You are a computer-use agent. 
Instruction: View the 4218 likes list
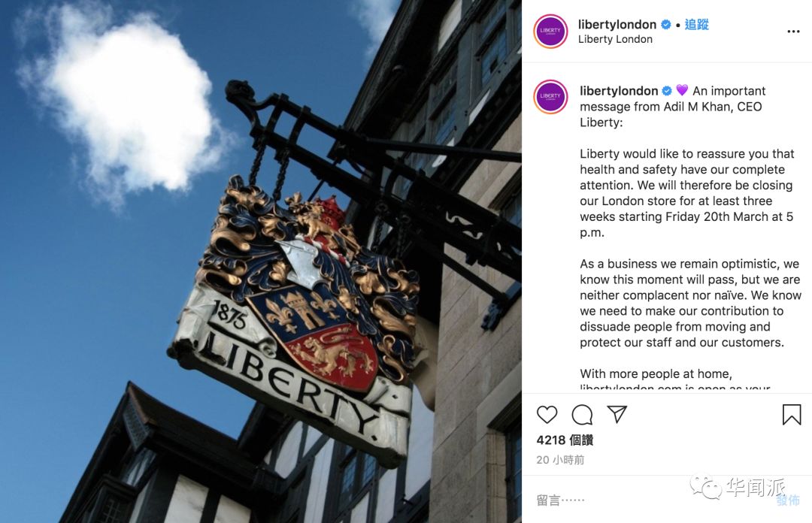click(x=565, y=440)
